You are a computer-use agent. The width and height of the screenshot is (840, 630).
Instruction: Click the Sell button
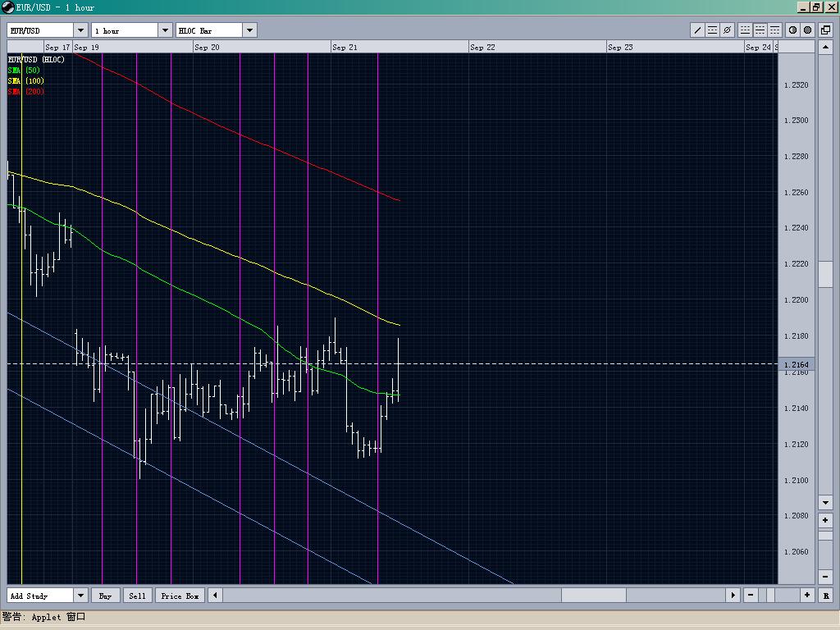tap(137, 596)
